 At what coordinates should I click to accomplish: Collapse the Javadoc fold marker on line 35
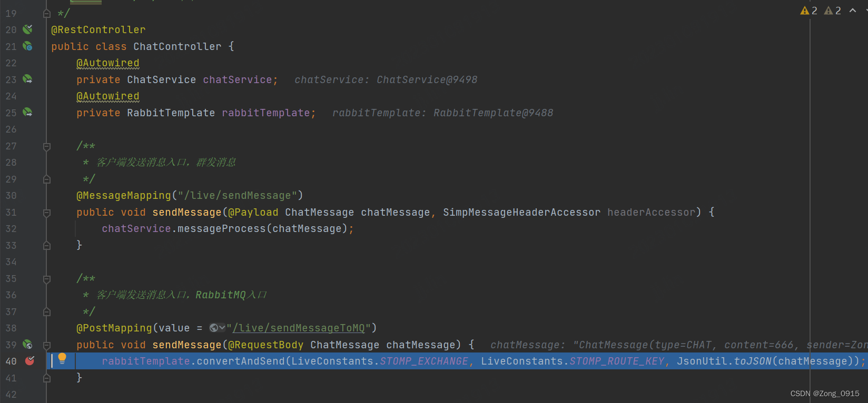pyautogui.click(x=46, y=279)
